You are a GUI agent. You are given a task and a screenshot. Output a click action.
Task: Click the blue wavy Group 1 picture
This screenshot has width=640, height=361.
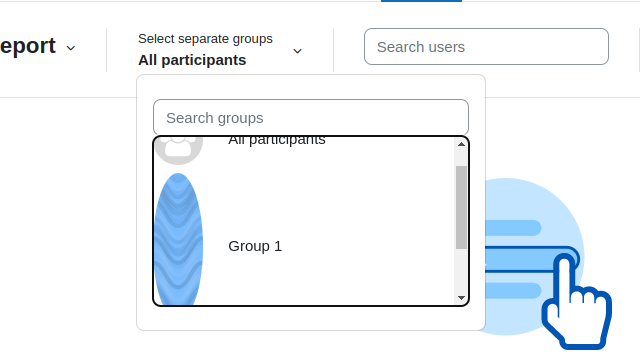[178, 239]
